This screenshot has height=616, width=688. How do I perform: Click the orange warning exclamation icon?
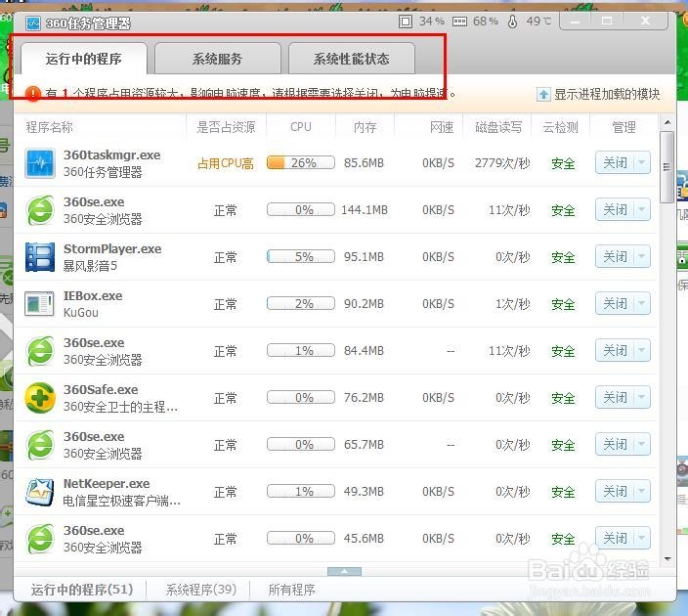tap(33, 93)
